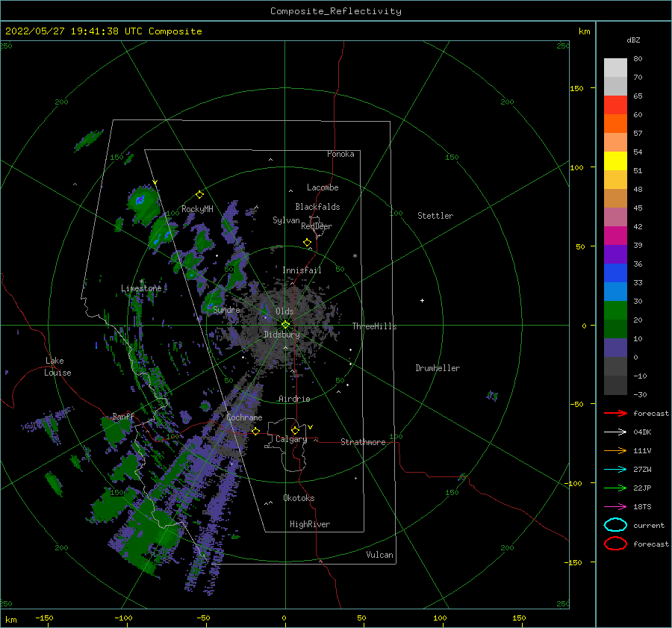Click the cyan 27ZW arrow legend icon
The height and width of the screenshot is (628, 672).
click(x=615, y=470)
